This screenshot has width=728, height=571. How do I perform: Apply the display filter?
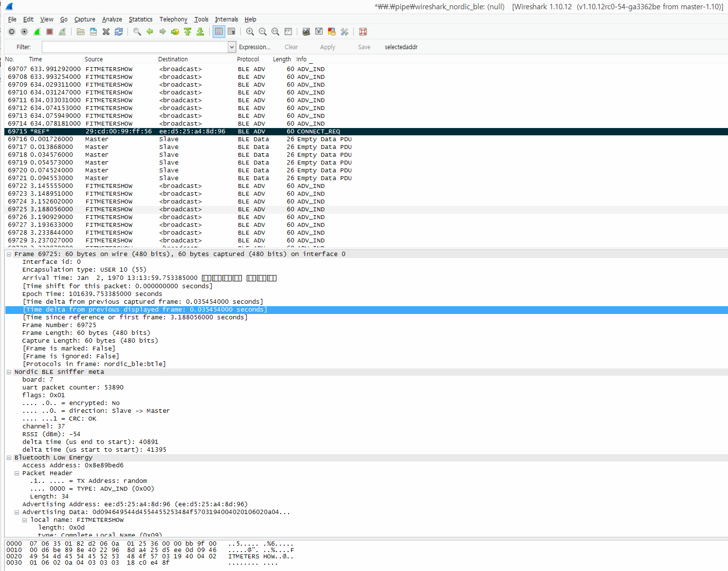[x=328, y=47]
